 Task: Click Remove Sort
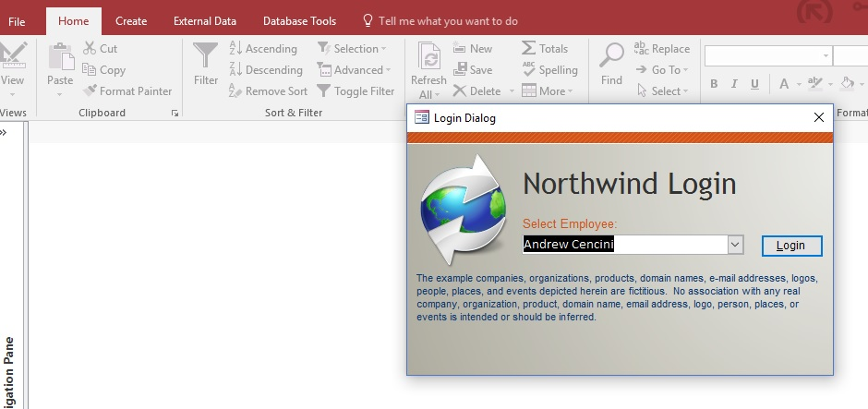tap(268, 90)
